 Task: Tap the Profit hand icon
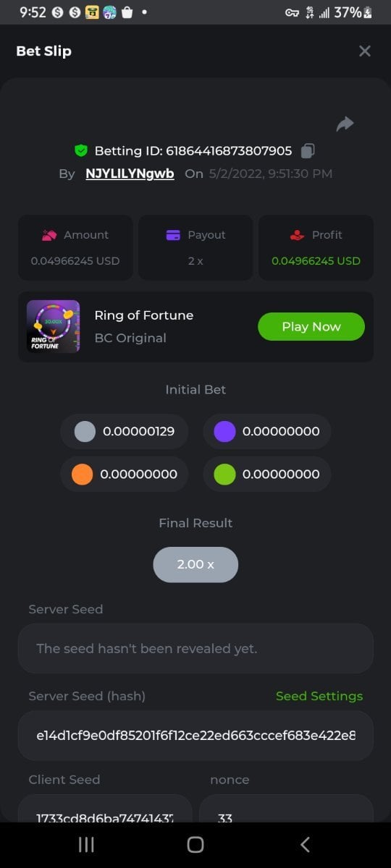tap(297, 235)
